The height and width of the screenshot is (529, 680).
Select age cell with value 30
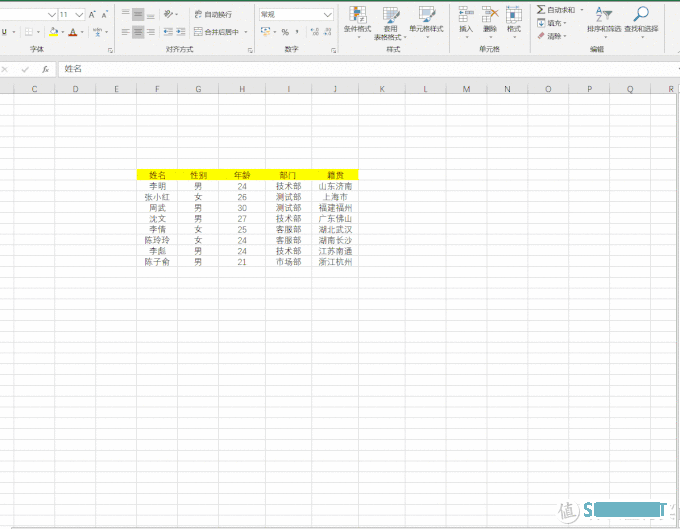(x=242, y=208)
